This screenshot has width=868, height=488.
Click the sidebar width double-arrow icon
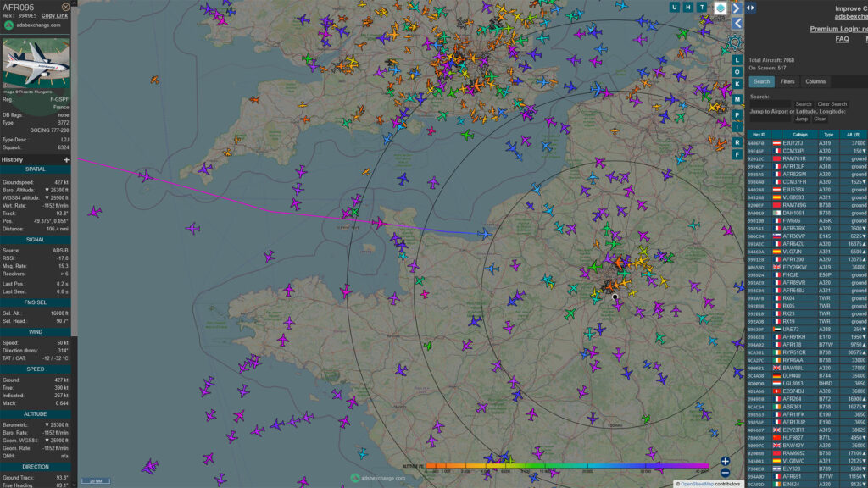tap(751, 8)
